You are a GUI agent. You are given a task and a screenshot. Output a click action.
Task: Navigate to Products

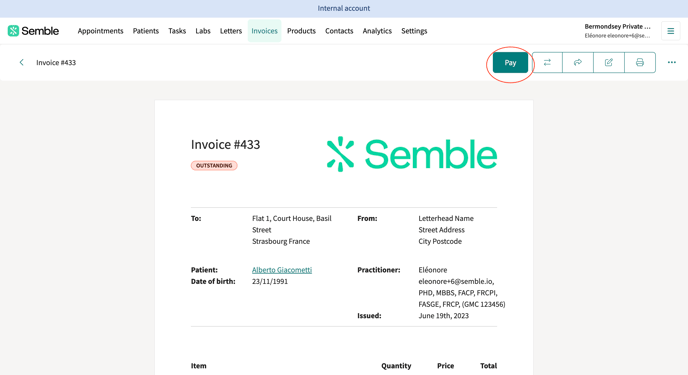[301, 31]
